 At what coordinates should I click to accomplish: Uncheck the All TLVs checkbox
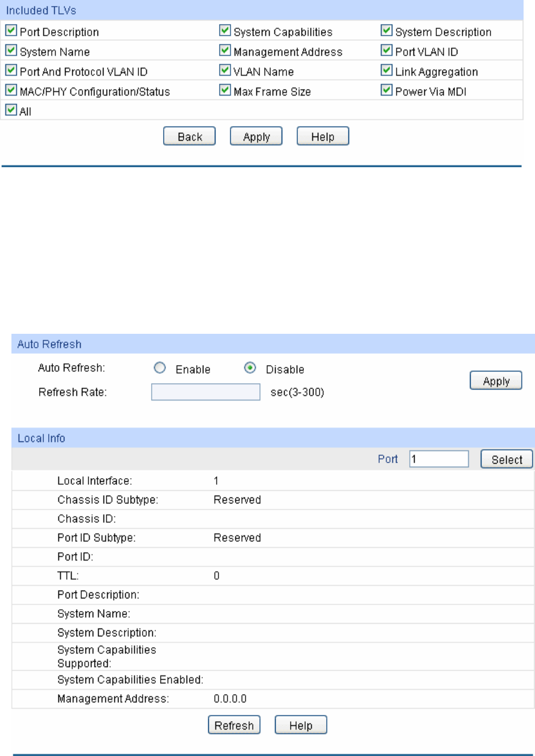point(10,111)
